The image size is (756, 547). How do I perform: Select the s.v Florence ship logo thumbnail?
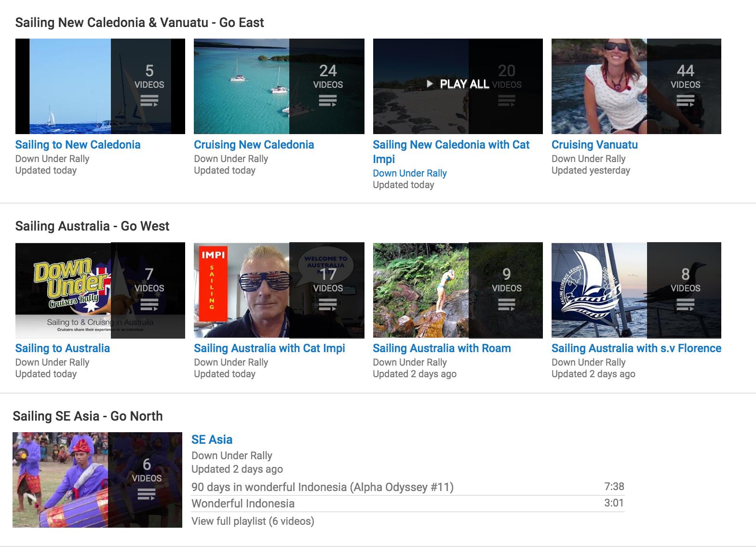point(636,290)
